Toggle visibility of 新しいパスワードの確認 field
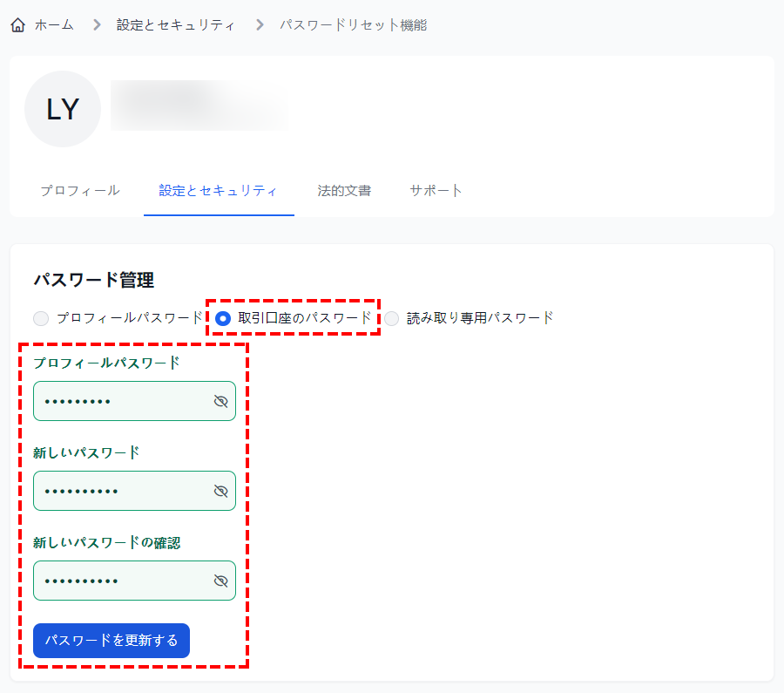Viewport: 784px width, 693px height. tap(220, 581)
